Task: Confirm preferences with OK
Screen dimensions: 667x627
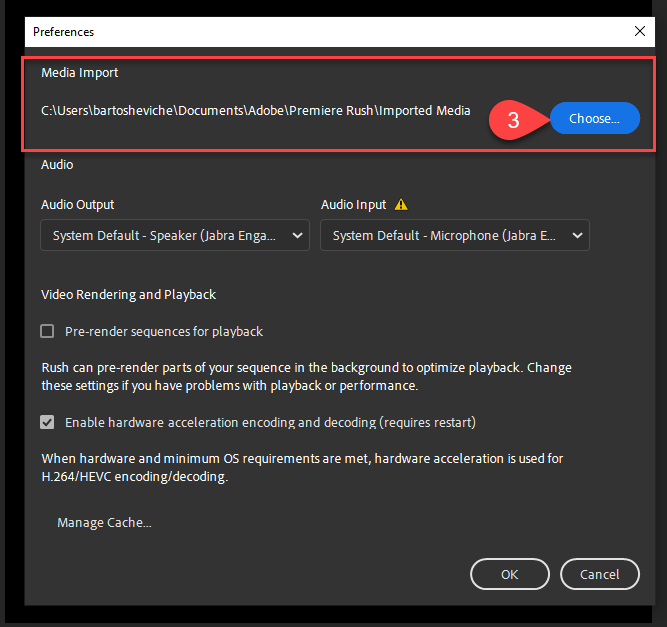Action: 510,574
